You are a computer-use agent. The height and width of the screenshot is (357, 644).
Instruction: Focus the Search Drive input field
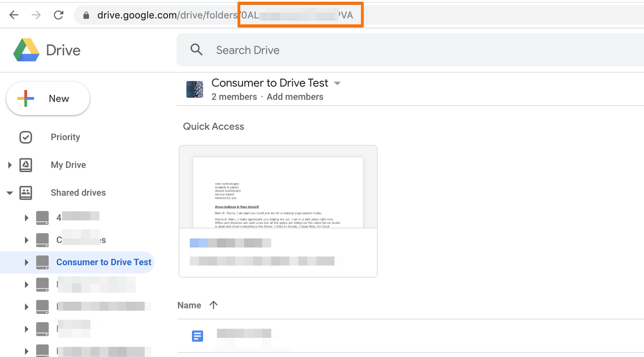(410, 50)
